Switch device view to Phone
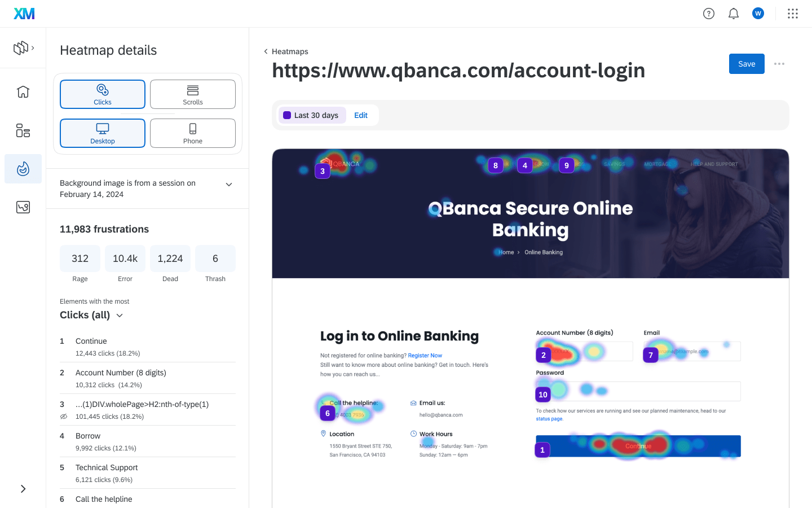The image size is (812, 508). coord(193,133)
